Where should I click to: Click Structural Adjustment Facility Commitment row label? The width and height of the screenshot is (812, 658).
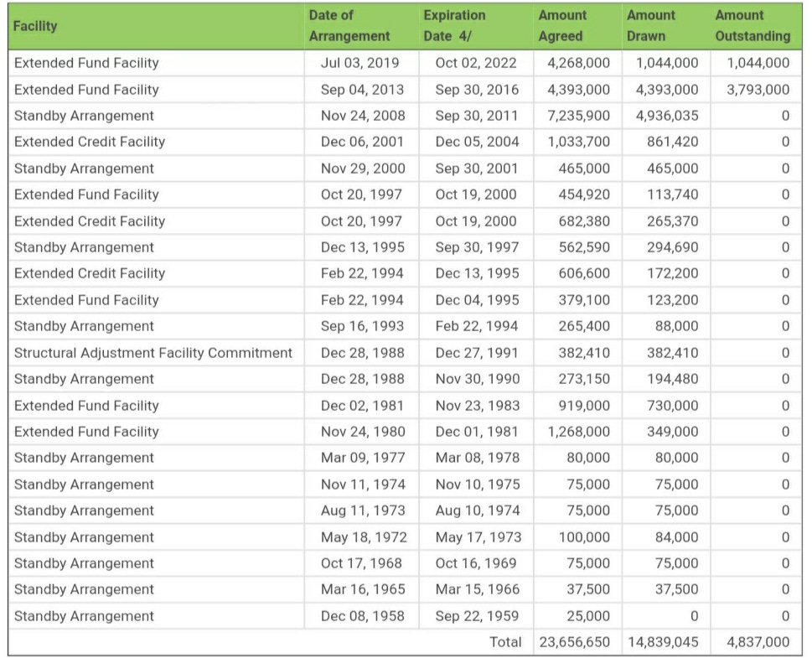coord(153,353)
